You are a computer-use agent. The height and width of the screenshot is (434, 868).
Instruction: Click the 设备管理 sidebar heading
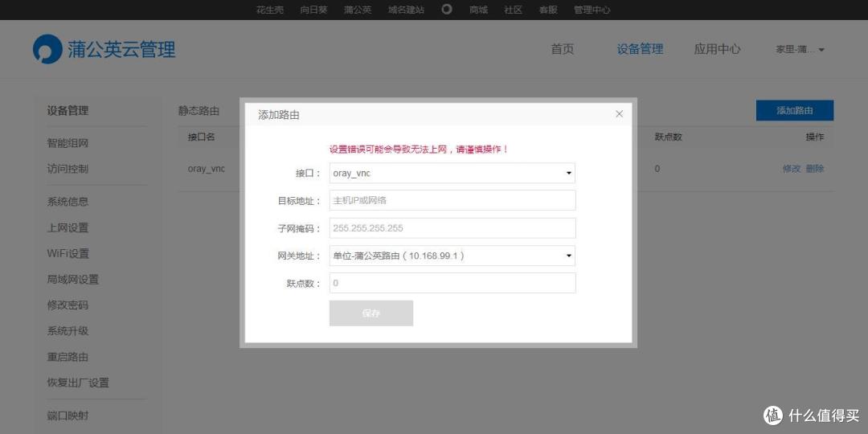point(68,111)
